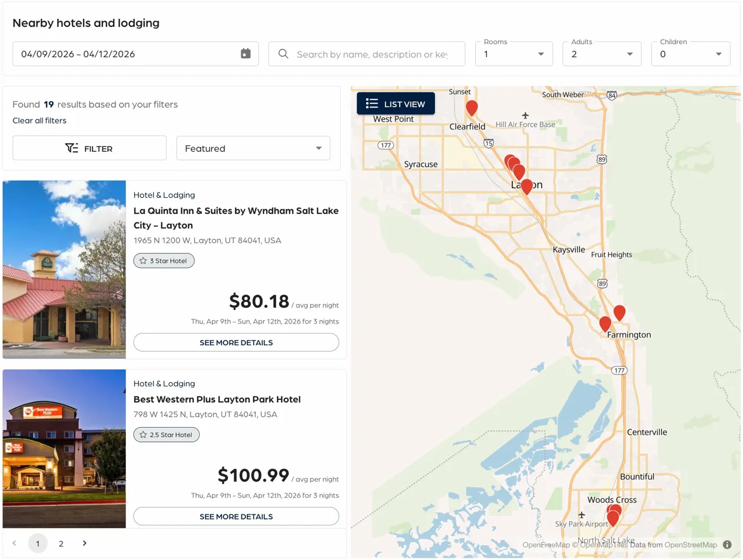
Task: Click the 2.5 Star Hotel badge
Action: click(167, 435)
